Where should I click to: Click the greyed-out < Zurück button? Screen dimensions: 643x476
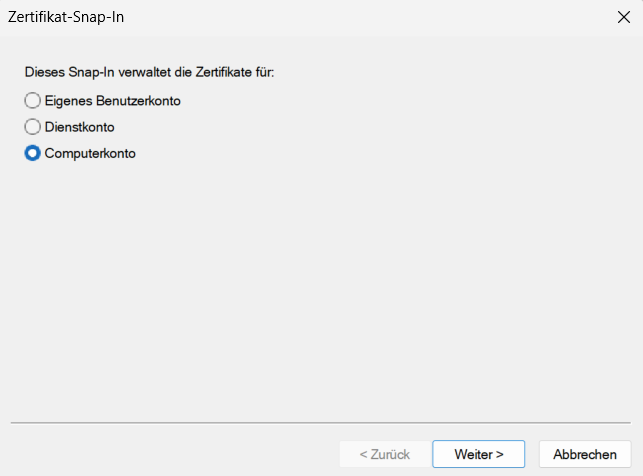[385, 454]
